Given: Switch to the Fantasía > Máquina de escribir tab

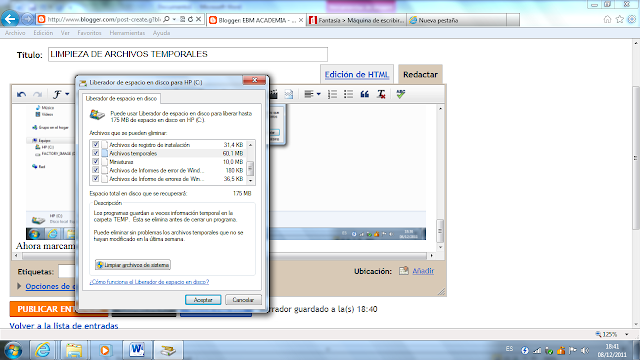Looking at the screenshot, I should 357,20.
